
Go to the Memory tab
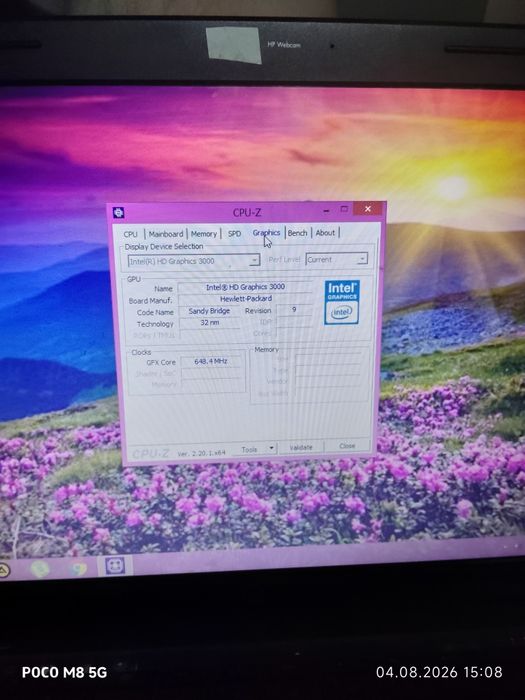click(204, 233)
